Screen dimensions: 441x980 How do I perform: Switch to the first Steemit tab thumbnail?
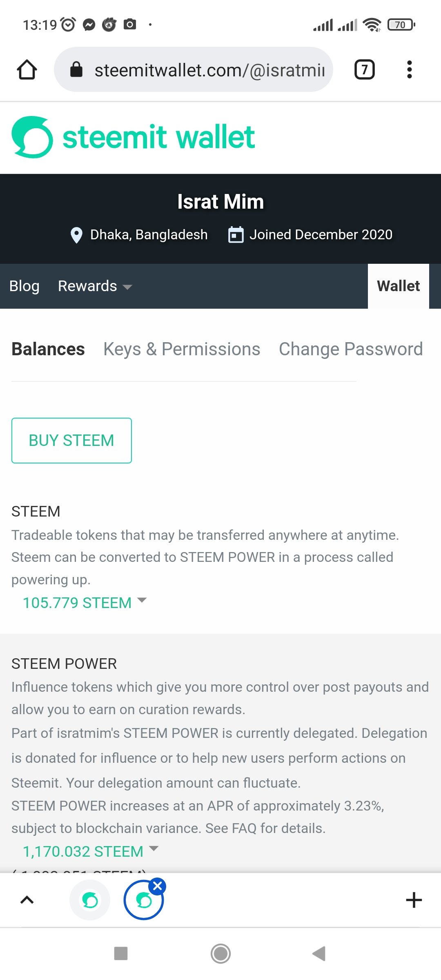click(90, 900)
